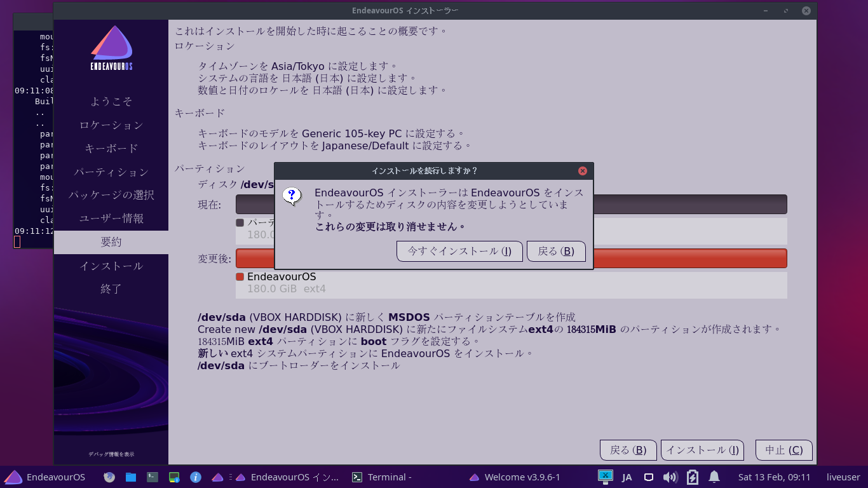The width and height of the screenshot is (868, 488).
Task: Click the red EndeavourOS legend swatch
Action: tap(240, 277)
